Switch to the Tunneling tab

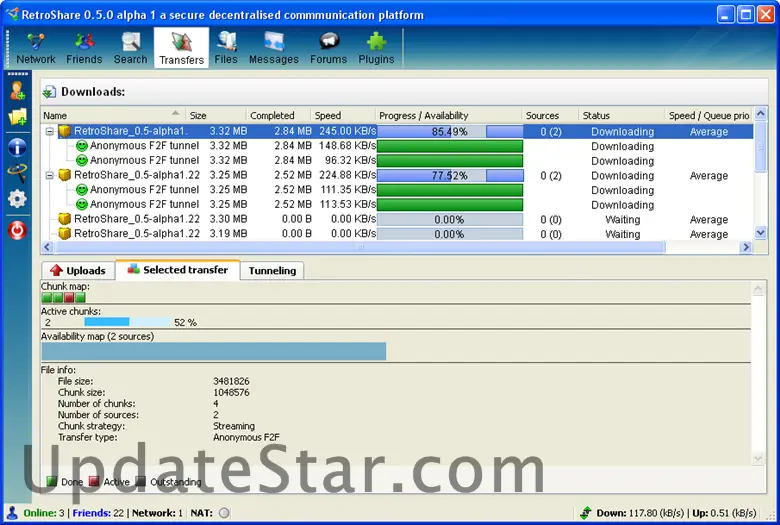tap(272, 270)
